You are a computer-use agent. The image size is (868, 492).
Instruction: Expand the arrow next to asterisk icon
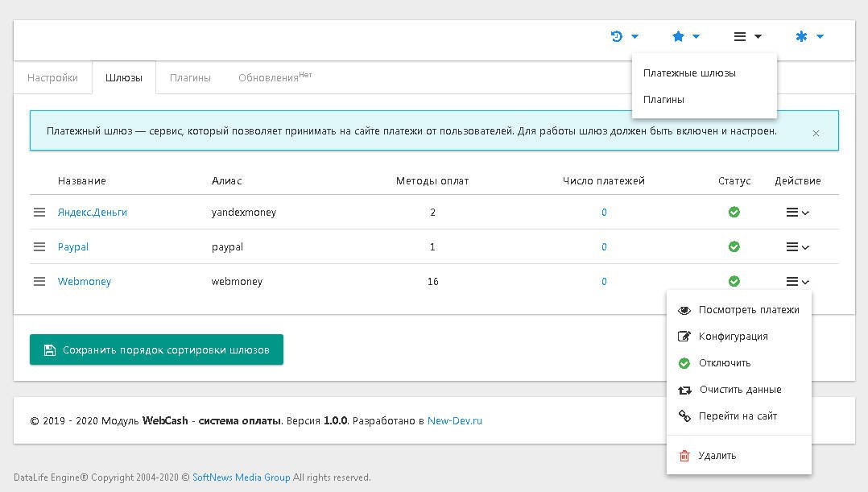[x=820, y=36]
